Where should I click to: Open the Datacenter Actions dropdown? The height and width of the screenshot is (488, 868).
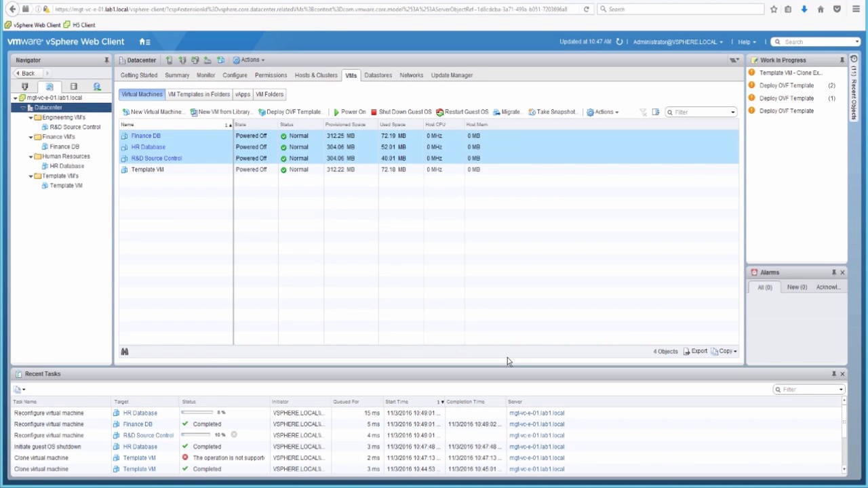point(249,60)
